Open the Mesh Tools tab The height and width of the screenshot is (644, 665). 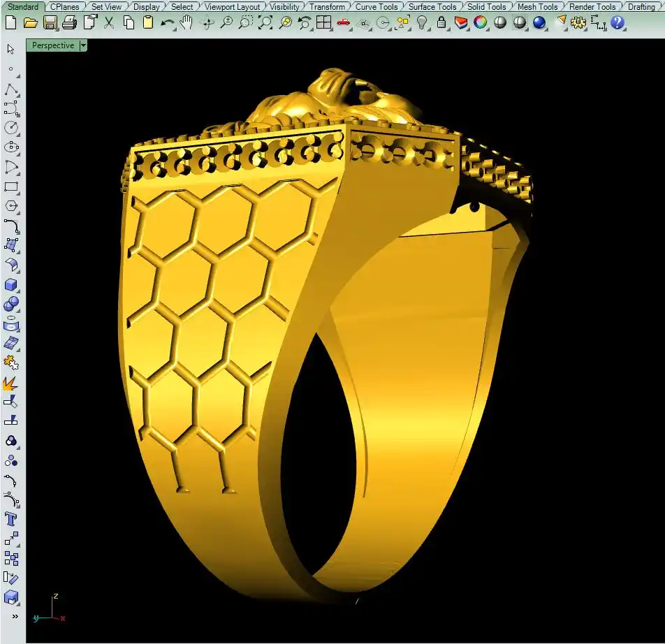(537, 6)
